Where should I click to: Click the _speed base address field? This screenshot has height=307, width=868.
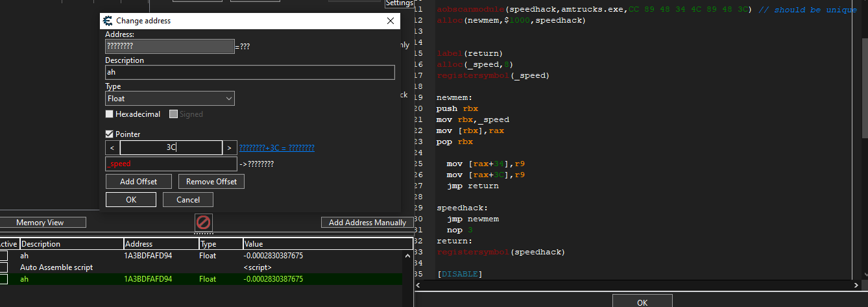pyautogui.click(x=171, y=164)
